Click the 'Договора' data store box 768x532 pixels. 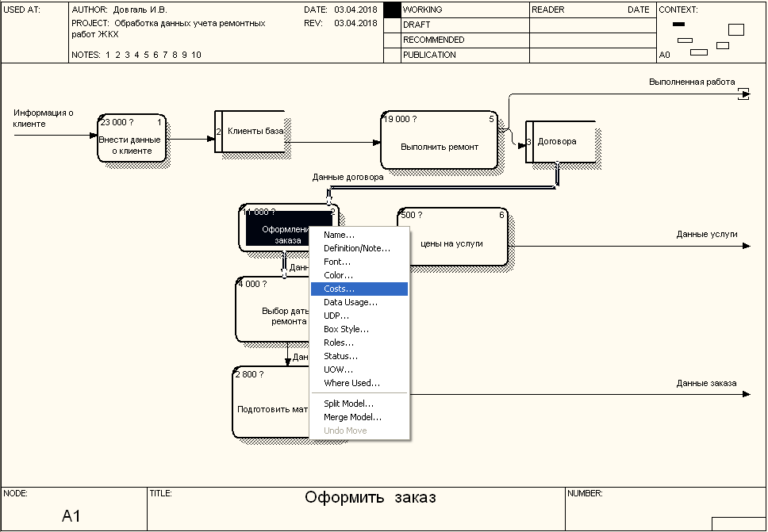559,142
